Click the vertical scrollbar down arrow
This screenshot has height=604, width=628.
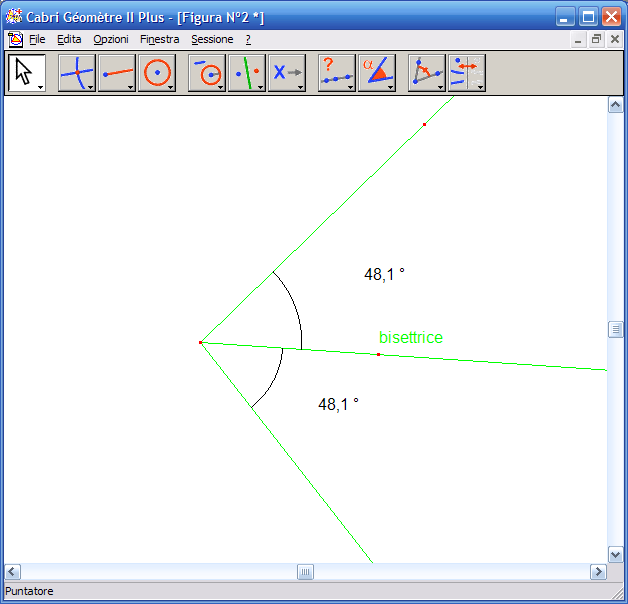coord(616,555)
